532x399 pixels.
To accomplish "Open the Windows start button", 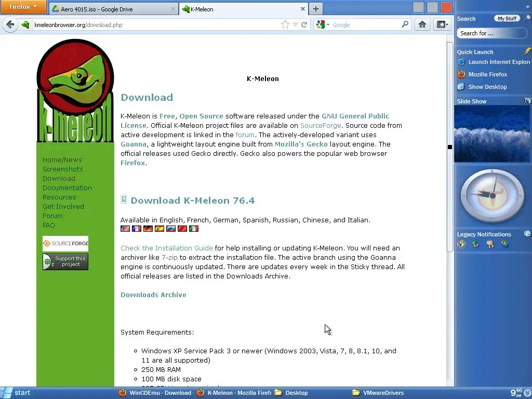I will pyautogui.click(x=16, y=393).
